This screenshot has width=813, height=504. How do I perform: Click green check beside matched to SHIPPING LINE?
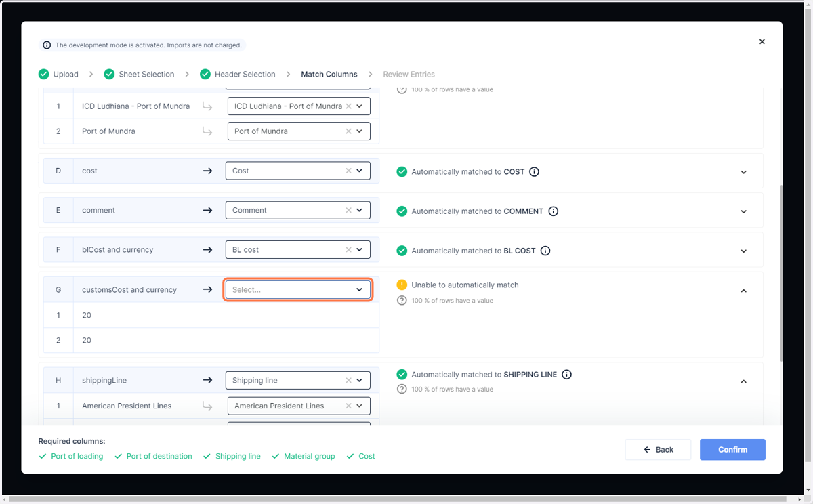[x=402, y=375]
